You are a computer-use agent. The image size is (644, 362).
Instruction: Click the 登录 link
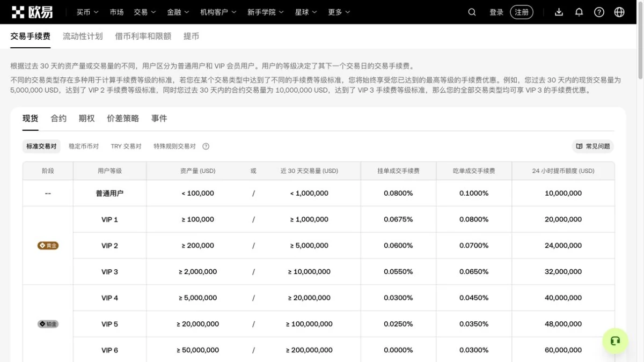[x=496, y=12]
